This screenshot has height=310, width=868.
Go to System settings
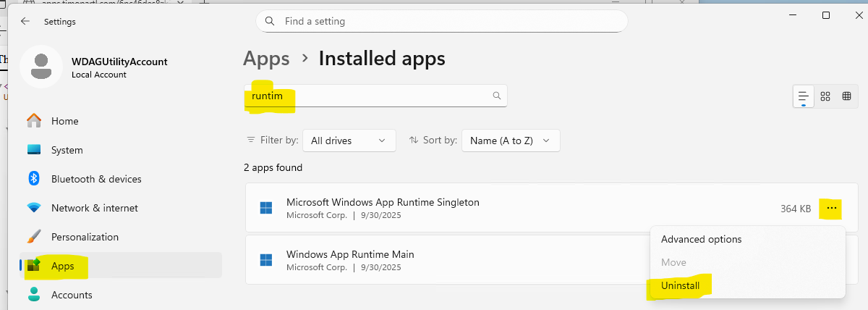click(x=67, y=150)
